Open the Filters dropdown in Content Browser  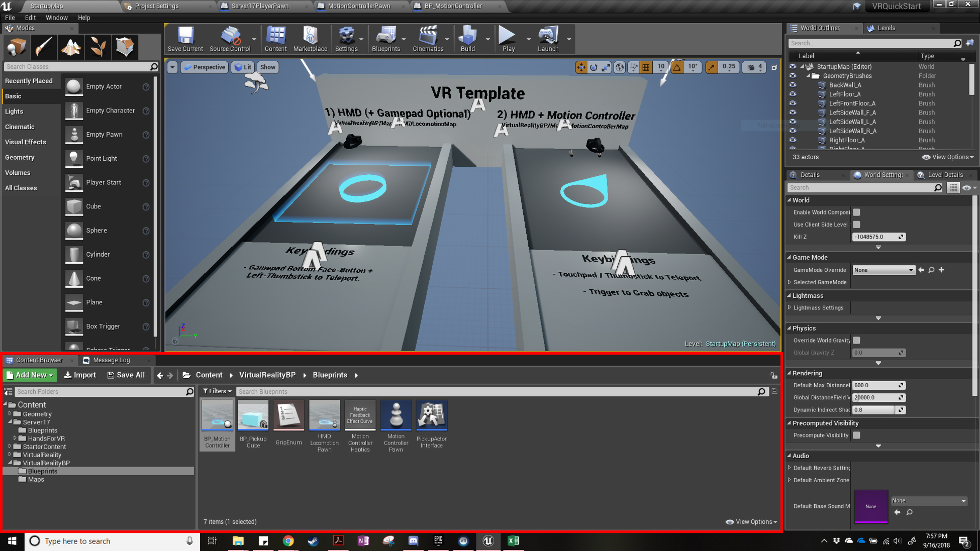pyautogui.click(x=217, y=391)
